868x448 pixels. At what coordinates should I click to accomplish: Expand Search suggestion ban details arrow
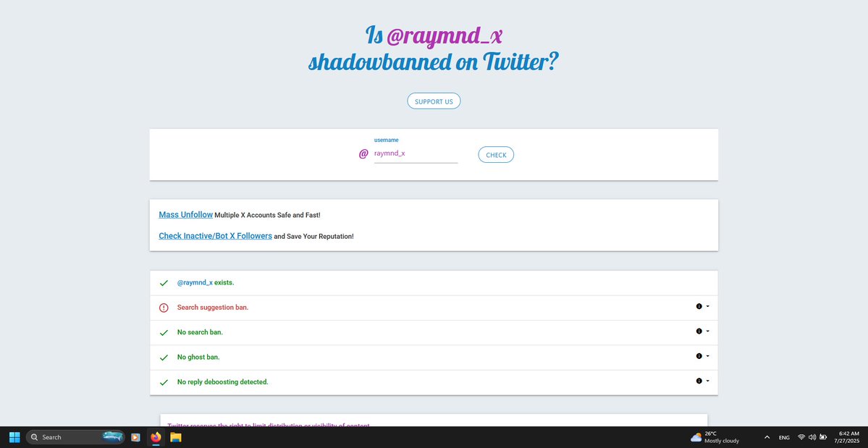pos(708,306)
